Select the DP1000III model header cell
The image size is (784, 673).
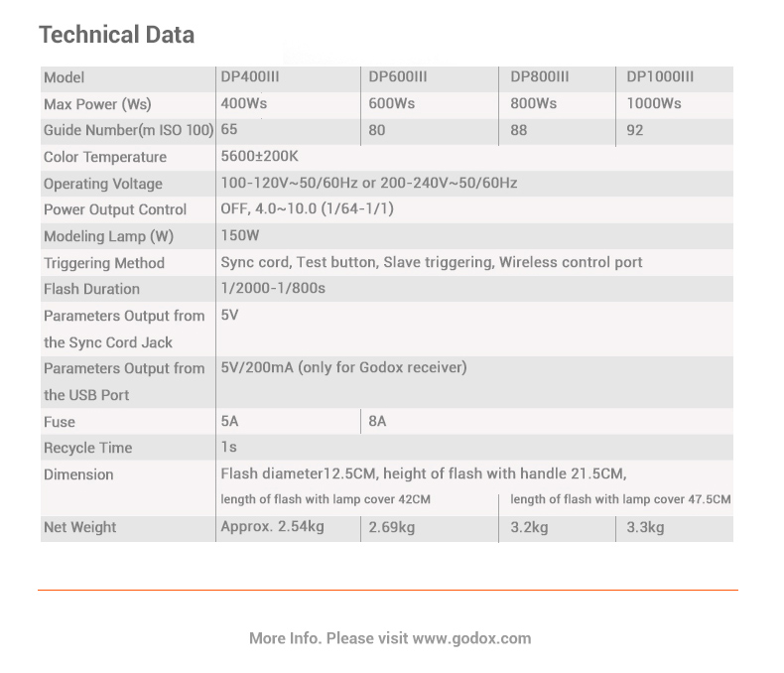point(660,77)
